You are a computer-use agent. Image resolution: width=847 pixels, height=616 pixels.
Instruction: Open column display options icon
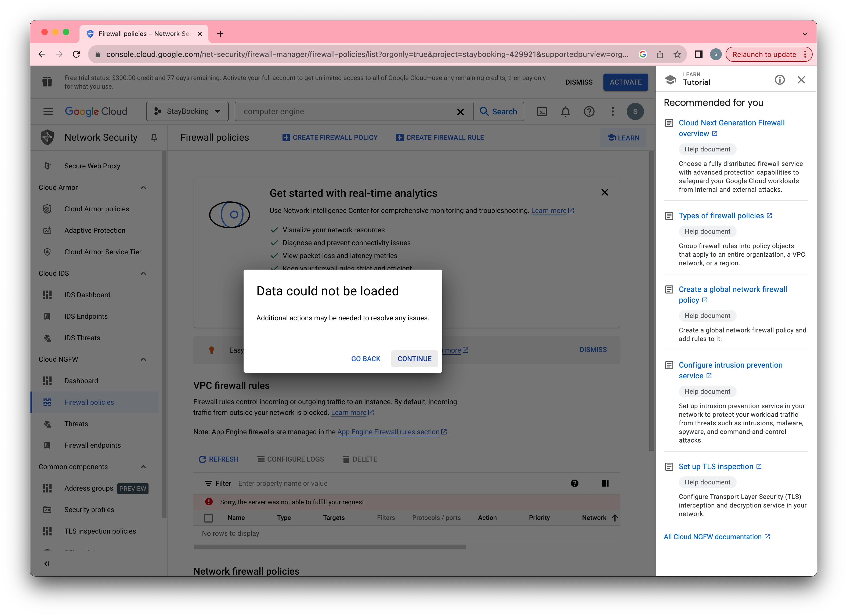[605, 483]
